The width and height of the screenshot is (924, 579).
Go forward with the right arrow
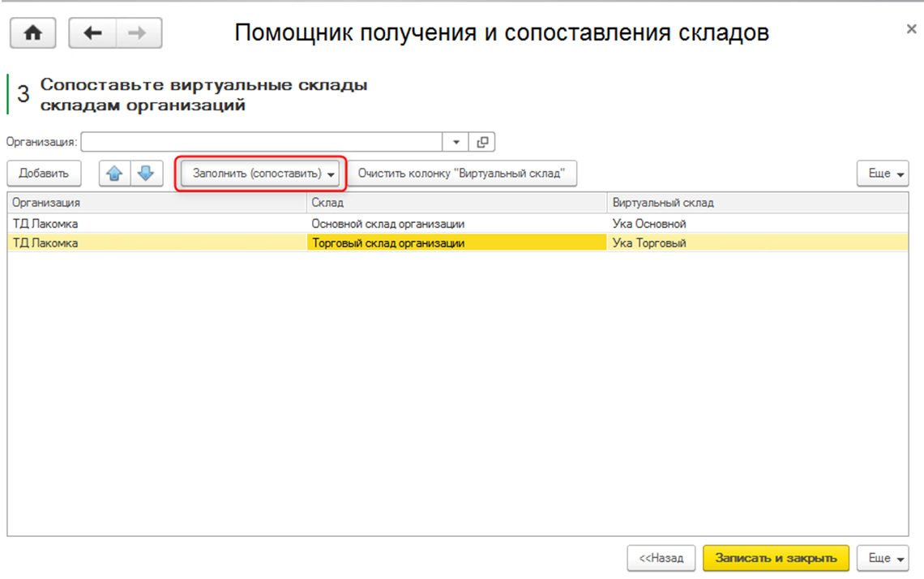point(139,33)
